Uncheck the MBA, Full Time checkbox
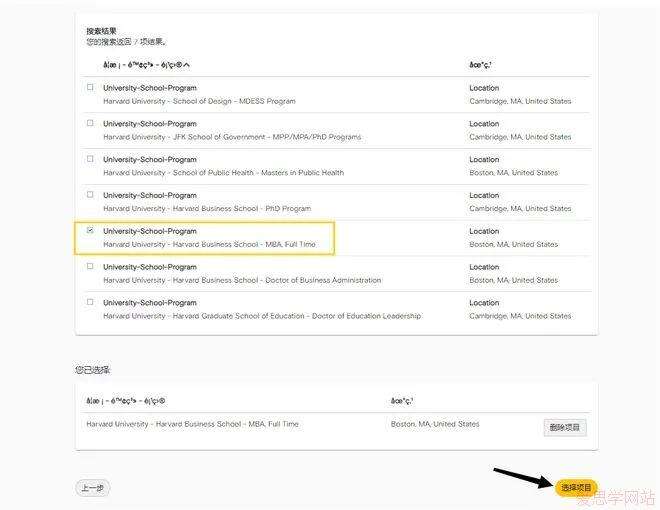The height and width of the screenshot is (510, 660). tap(90, 231)
